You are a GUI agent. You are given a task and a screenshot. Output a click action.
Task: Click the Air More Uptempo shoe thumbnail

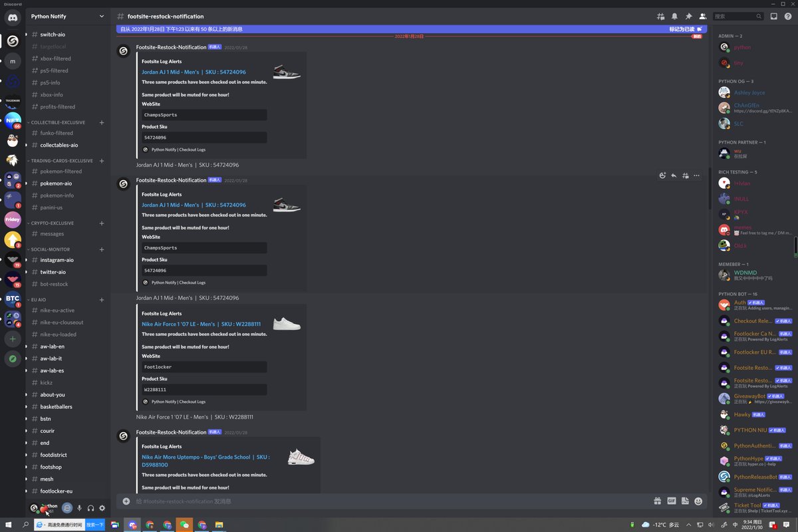coord(301,457)
